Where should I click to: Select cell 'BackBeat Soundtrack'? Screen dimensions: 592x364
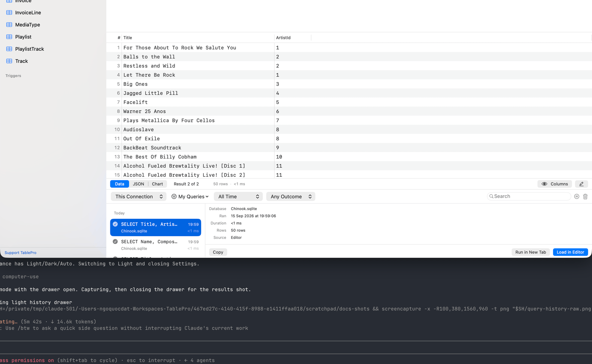(198, 148)
